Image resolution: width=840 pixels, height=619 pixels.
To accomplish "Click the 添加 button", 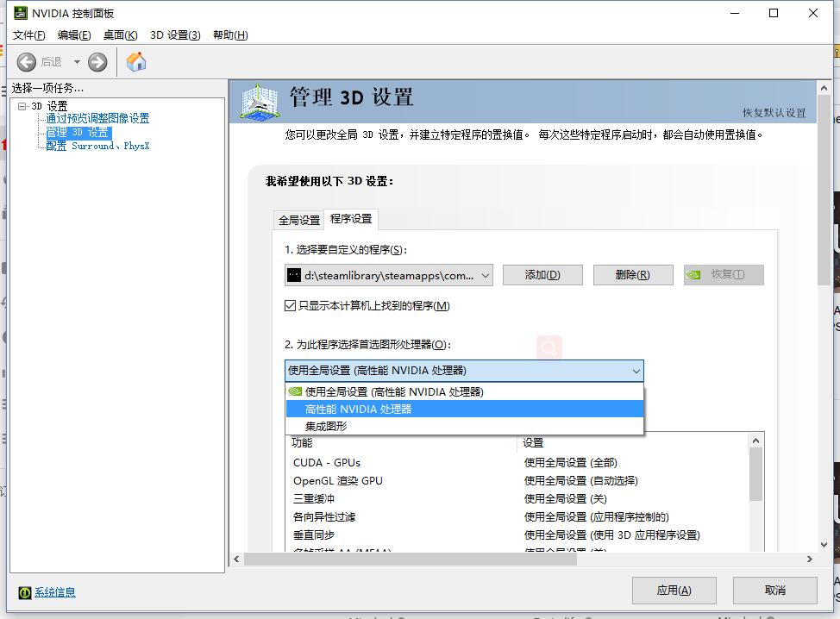I will tap(542, 275).
